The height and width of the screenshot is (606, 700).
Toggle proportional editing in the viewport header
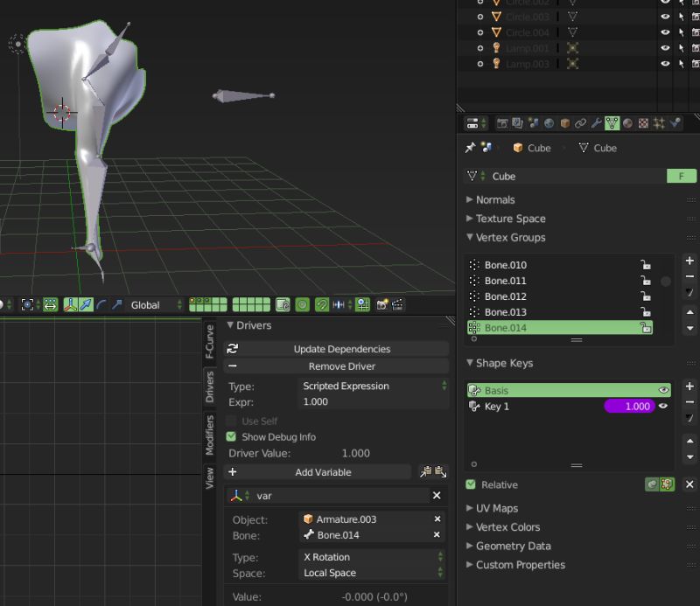[302, 306]
